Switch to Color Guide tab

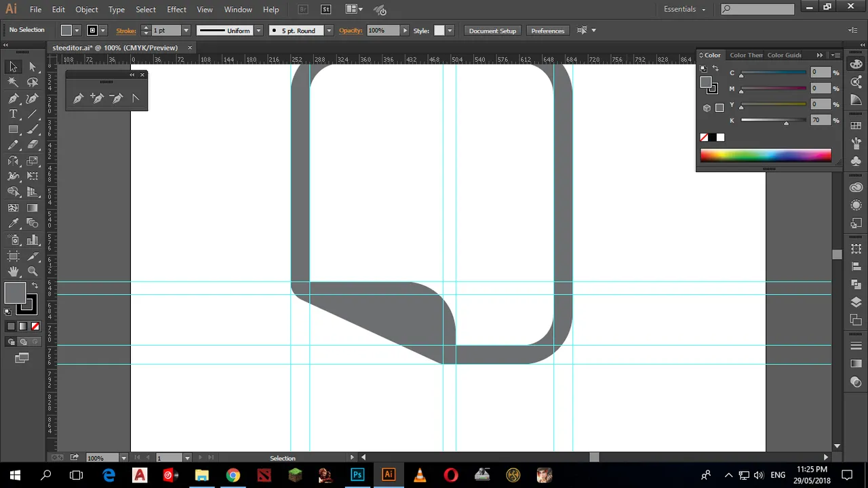point(784,55)
